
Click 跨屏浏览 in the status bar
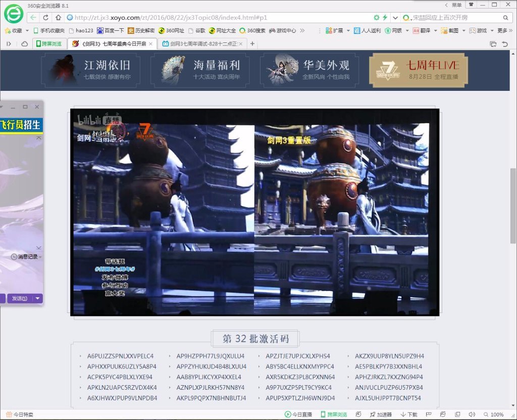334,414
